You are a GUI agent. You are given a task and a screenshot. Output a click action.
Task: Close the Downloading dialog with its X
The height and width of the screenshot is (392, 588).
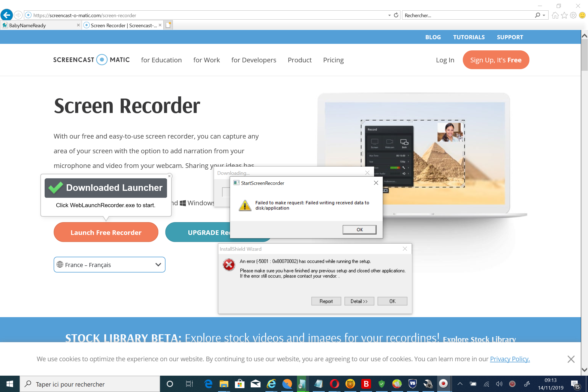[x=367, y=173]
